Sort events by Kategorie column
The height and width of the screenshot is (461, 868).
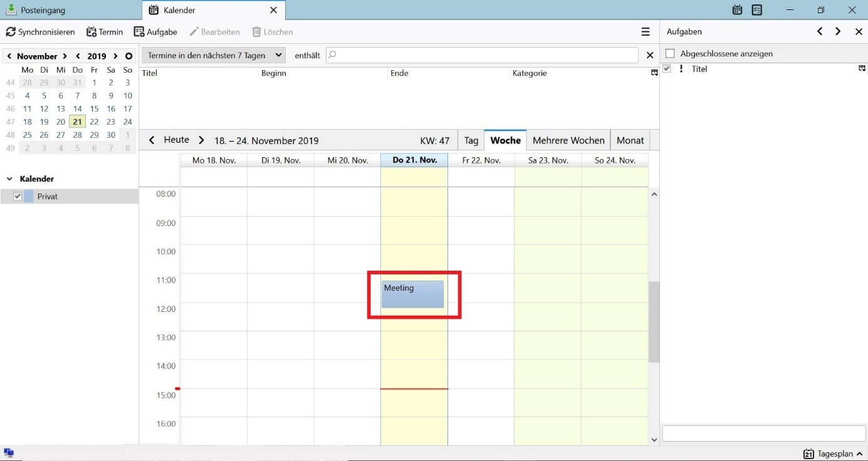tap(580, 73)
